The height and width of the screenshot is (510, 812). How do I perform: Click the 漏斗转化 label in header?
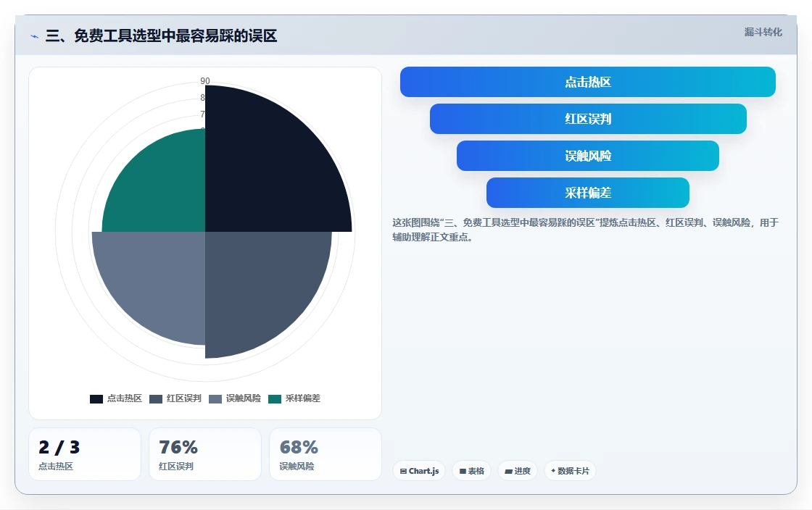click(x=763, y=32)
